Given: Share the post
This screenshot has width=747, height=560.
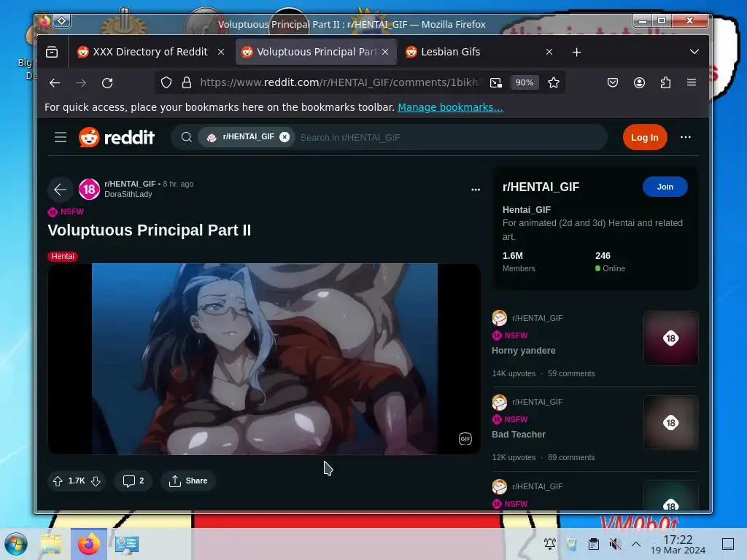Looking at the screenshot, I should pos(188,481).
